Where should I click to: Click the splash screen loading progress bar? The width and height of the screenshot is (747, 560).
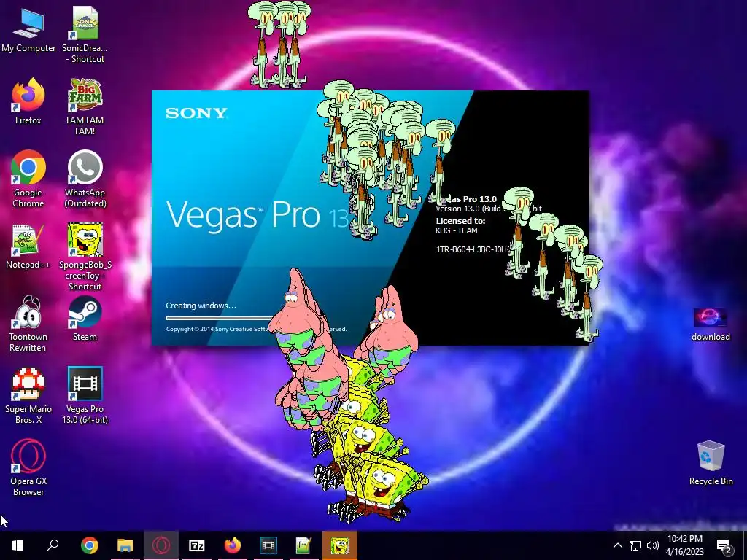pyautogui.click(x=220, y=318)
